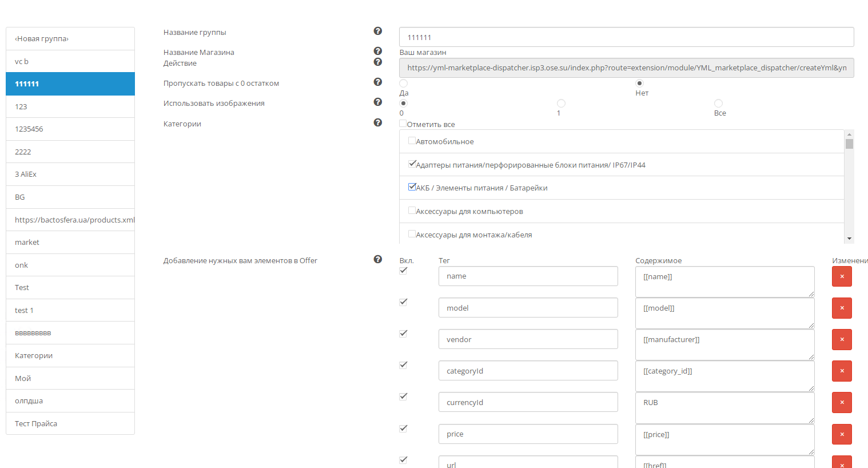Image resolution: width=868 pixels, height=468 pixels.
Task: Disable the vendor tag checkbox
Action: [x=403, y=333]
